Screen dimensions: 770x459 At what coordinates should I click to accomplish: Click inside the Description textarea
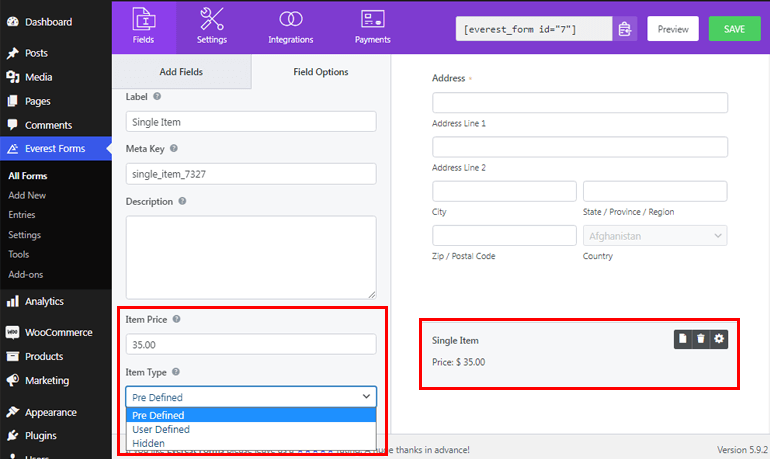click(x=251, y=257)
